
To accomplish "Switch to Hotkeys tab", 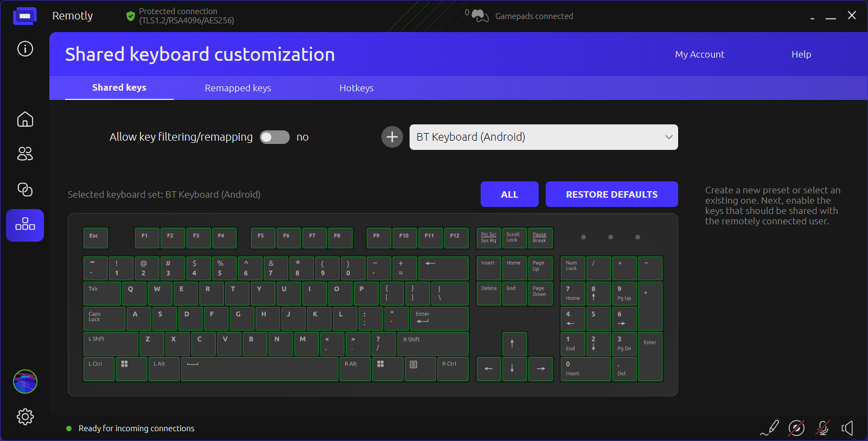I will (x=356, y=88).
